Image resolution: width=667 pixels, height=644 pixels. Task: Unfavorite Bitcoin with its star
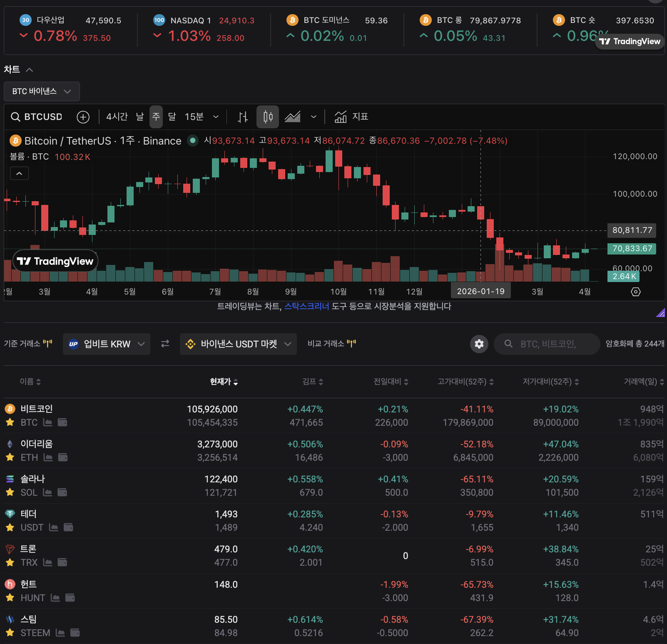click(x=10, y=422)
